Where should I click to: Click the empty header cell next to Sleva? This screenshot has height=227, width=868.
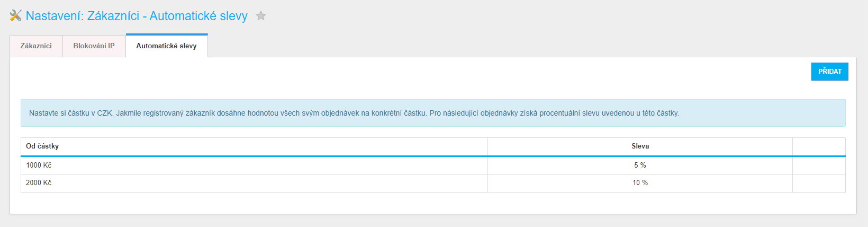click(819, 146)
